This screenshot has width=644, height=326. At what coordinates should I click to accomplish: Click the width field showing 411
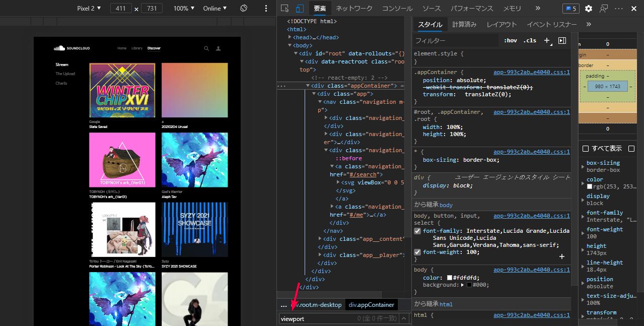[x=120, y=8]
